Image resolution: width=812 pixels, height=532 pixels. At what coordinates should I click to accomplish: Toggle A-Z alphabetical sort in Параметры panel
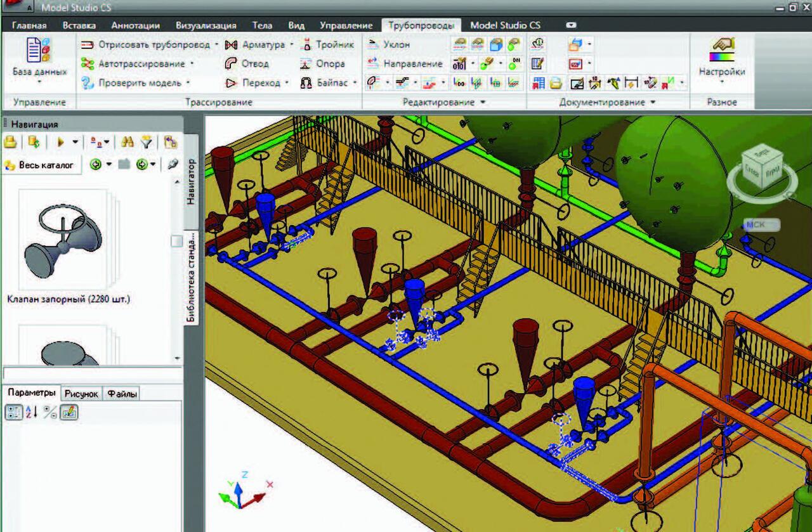coord(32,412)
